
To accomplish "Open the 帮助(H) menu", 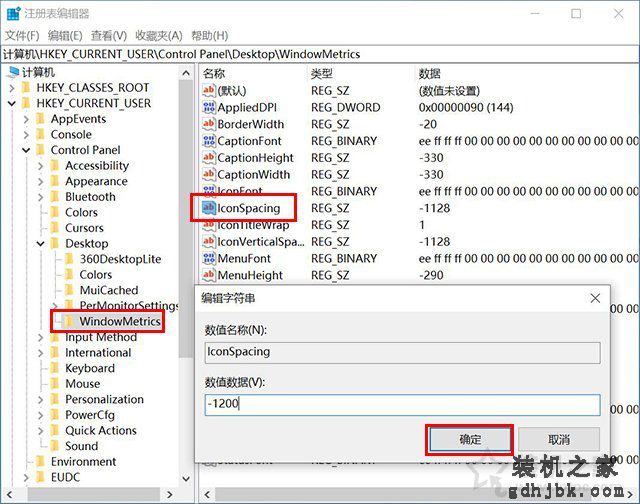I will pyautogui.click(x=209, y=36).
